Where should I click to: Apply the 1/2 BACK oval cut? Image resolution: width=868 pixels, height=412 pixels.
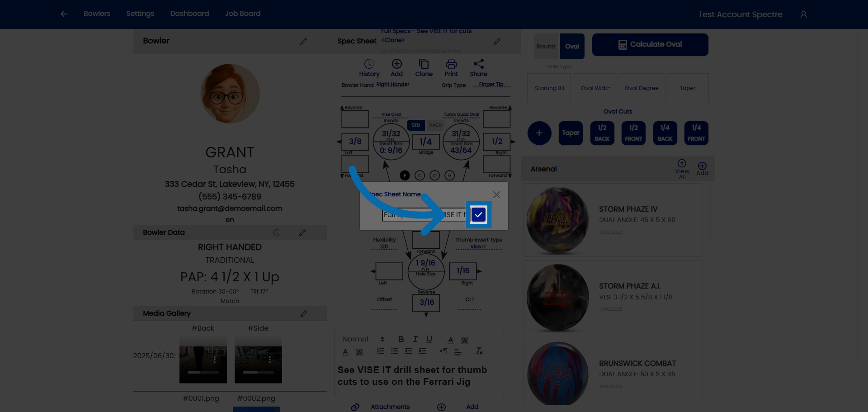602,133
